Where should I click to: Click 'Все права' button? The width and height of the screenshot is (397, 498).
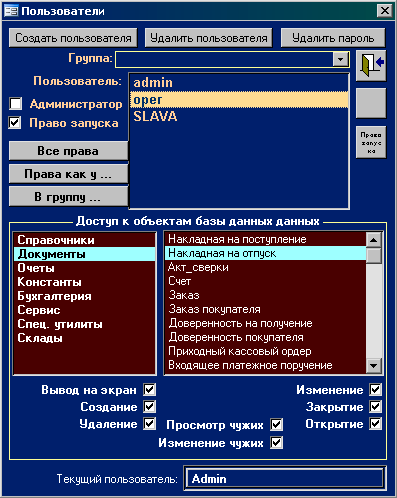coord(68,151)
